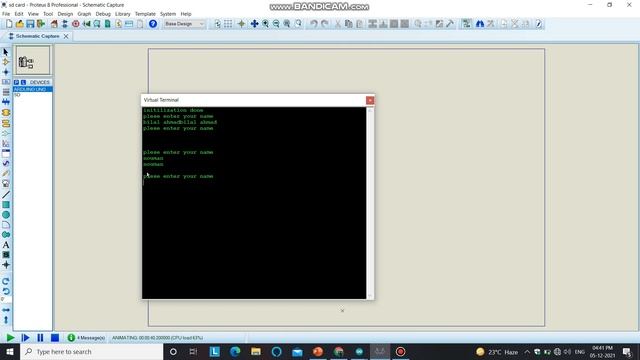Click the Step simulation button

tap(25, 338)
